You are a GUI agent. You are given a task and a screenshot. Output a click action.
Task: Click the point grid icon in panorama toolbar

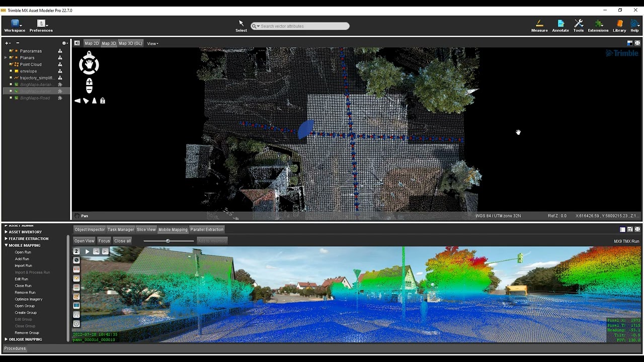[76, 287]
